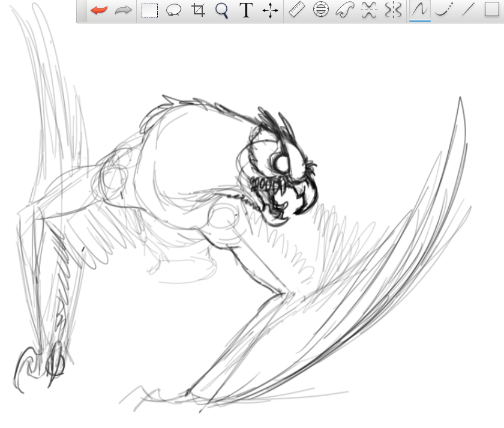This screenshot has height=428, width=504.
Task: Toggle the Ellipse guide tool
Action: [321, 10]
